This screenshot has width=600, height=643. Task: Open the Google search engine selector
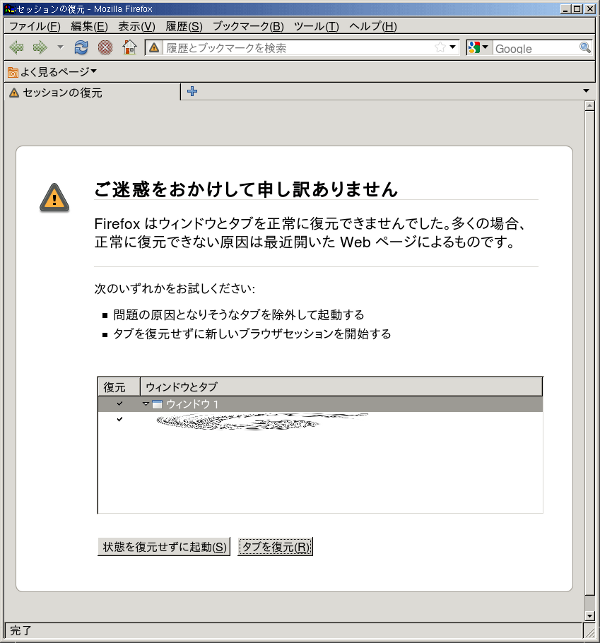tap(478, 48)
